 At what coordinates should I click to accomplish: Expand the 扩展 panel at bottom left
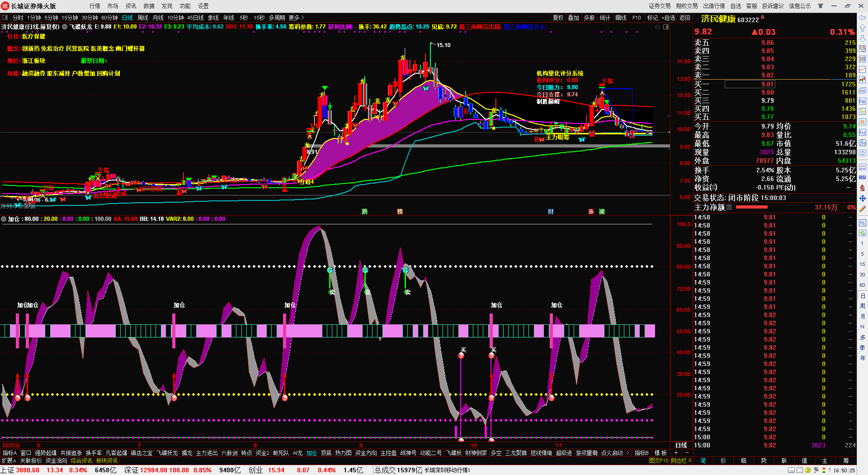(x=9, y=461)
